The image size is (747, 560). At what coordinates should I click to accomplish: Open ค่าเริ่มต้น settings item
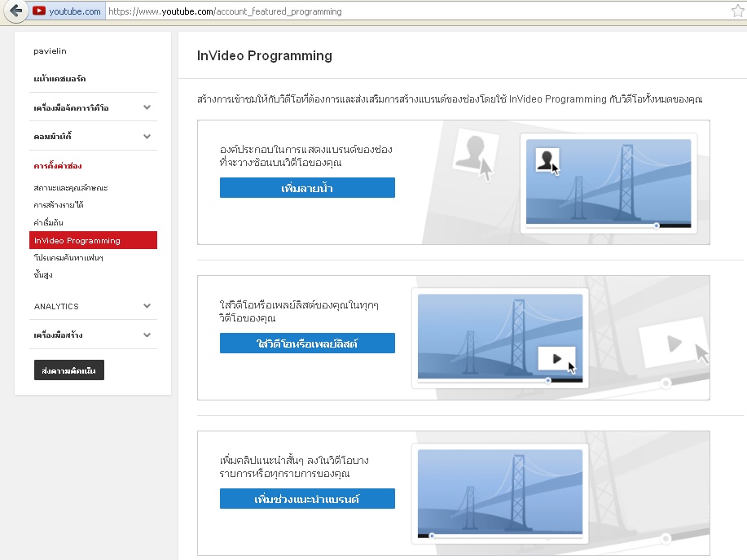pos(48,222)
